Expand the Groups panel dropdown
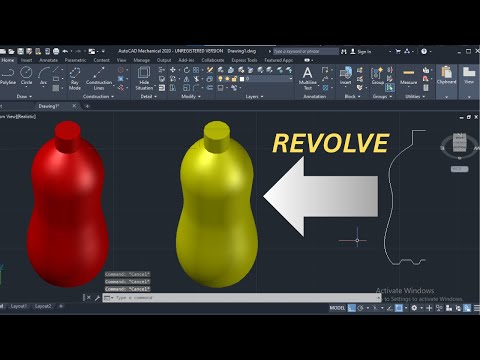 [382, 96]
